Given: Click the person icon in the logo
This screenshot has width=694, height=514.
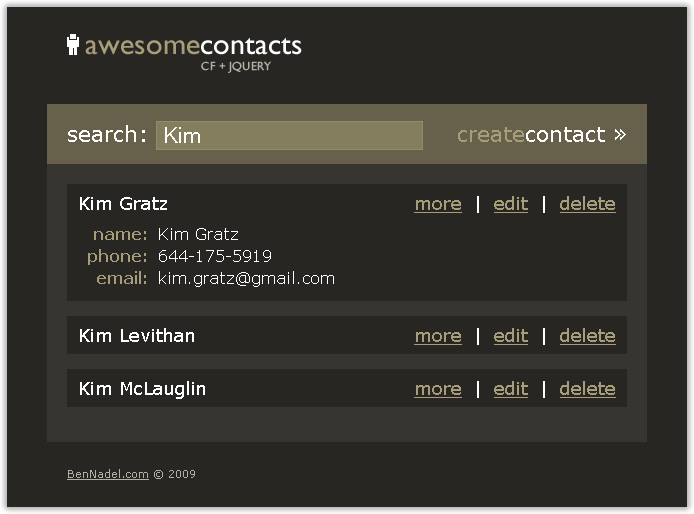Looking at the screenshot, I should pos(73,45).
